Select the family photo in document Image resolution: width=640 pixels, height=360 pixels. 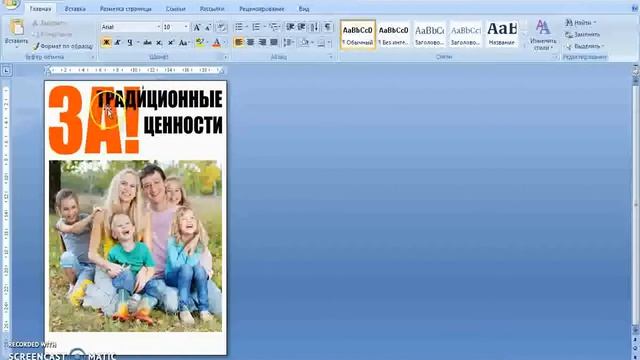point(136,246)
